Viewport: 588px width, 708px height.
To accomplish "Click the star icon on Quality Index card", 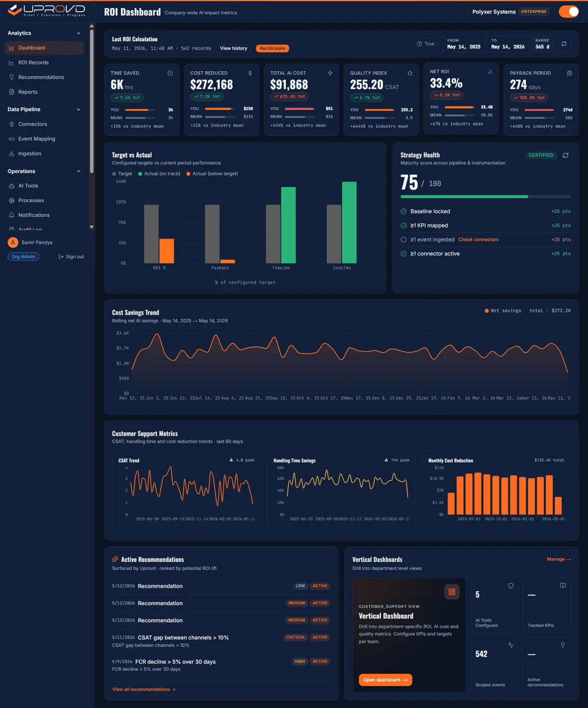I will 410,73.
